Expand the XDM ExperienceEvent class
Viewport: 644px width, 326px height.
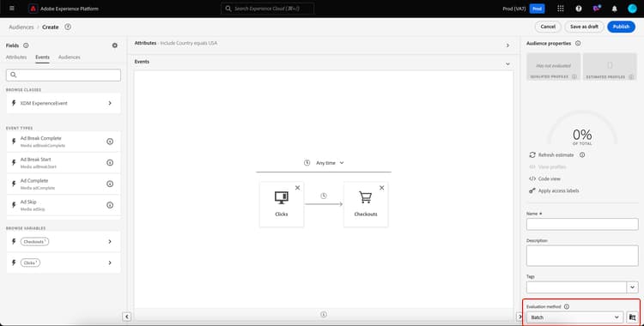coord(64,103)
